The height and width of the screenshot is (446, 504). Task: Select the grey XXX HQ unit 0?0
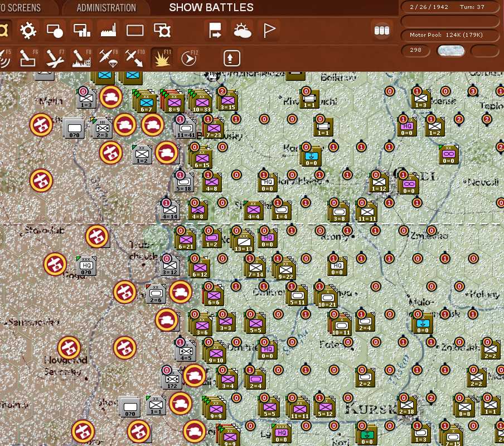click(x=86, y=266)
